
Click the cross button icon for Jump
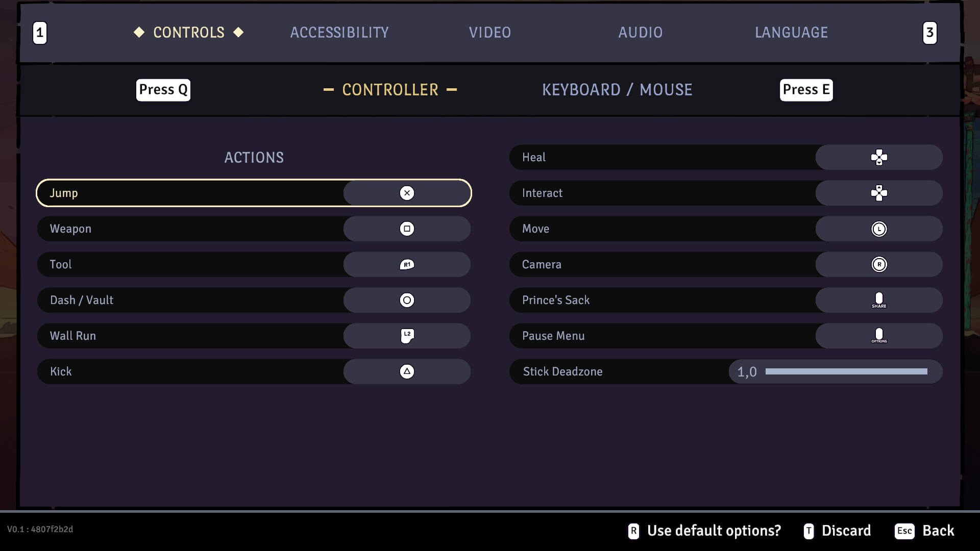(x=407, y=193)
